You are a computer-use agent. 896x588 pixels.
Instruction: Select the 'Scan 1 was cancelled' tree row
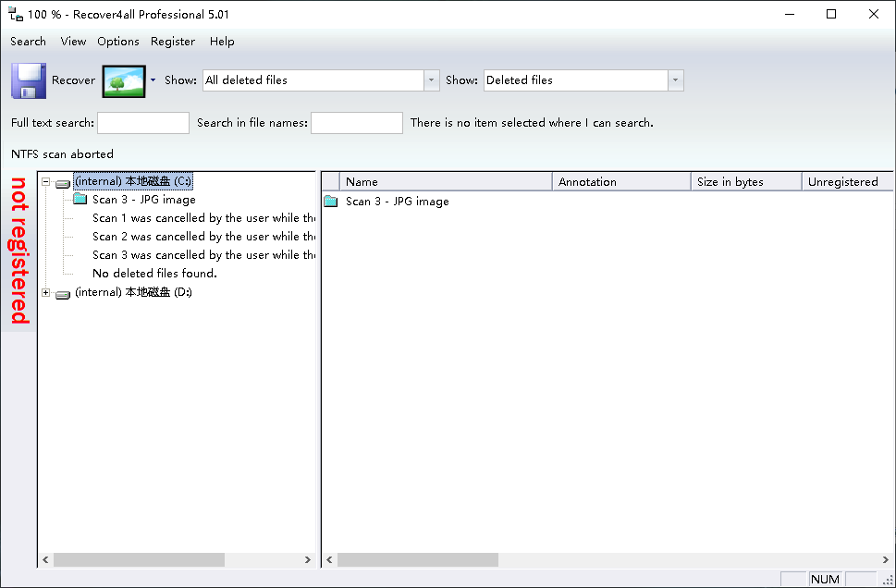pyautogui.click(x=203, y=217)
